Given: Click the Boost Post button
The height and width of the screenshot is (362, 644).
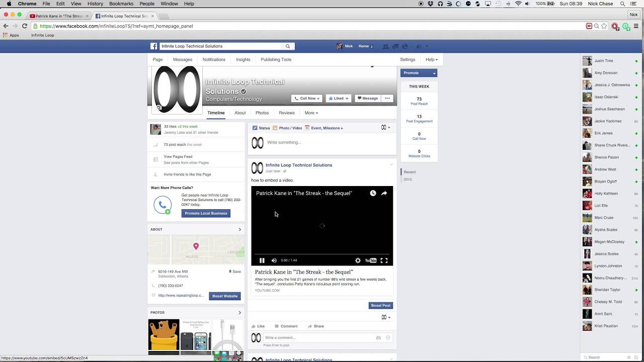Looking at the screenshot, I should tap(381, 305).
